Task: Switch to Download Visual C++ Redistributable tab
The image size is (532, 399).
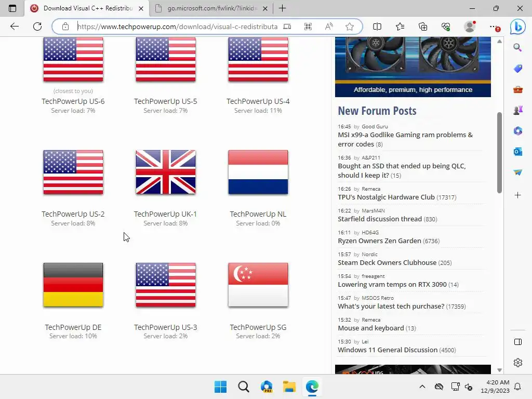Action: coord(87,8)
